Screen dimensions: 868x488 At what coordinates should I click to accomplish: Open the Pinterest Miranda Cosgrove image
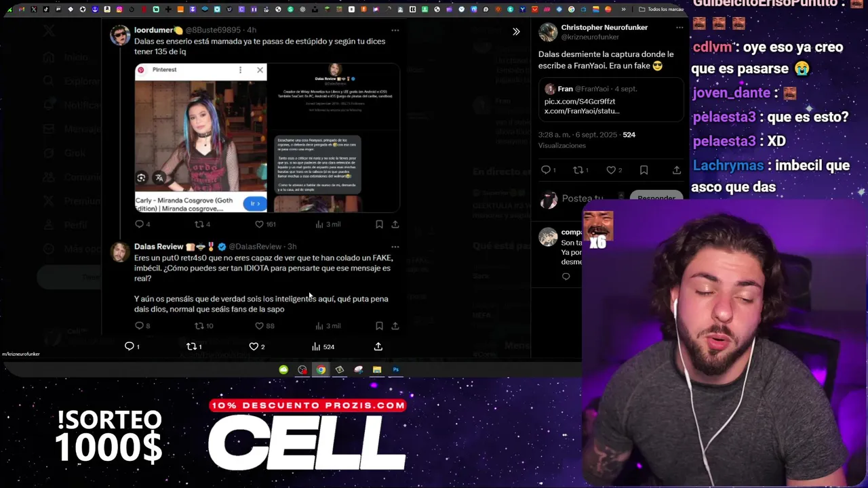[201, 138]
